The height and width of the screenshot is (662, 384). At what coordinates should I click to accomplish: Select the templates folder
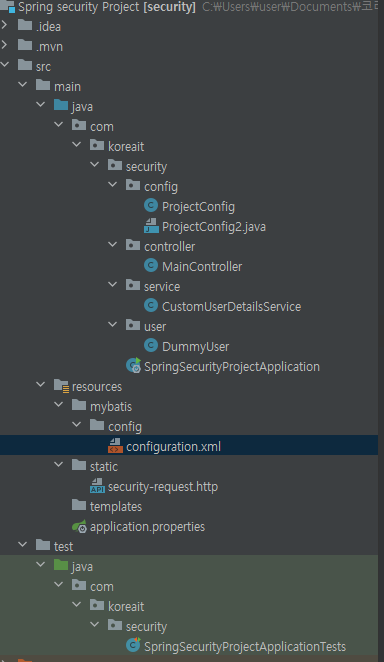pyautogui.click(x=116, y=506)
